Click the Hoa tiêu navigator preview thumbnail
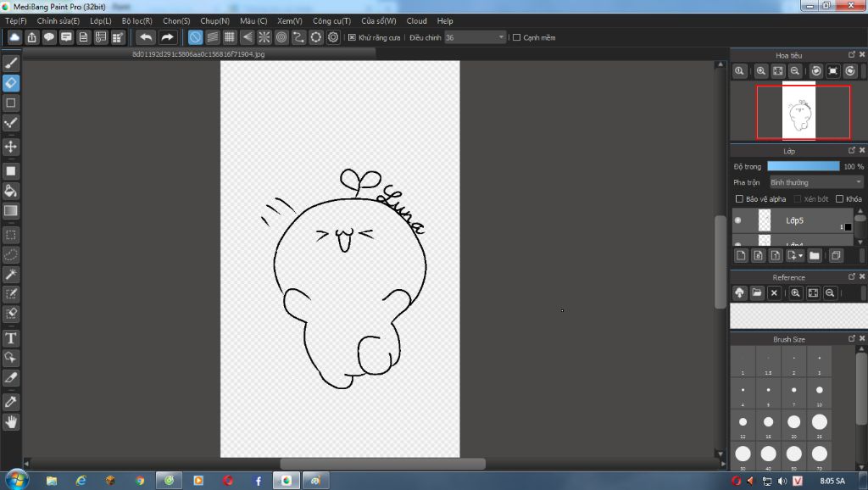868x490 pixels. 798,111
